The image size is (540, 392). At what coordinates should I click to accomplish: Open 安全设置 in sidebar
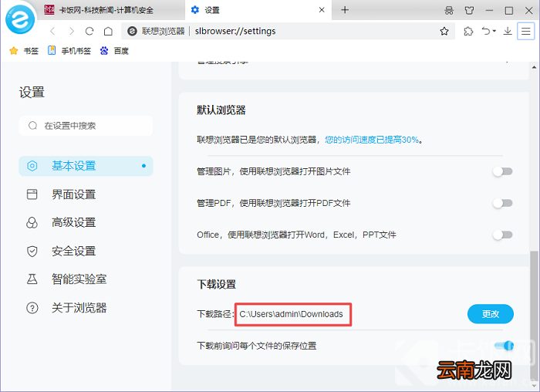point(86,251)
